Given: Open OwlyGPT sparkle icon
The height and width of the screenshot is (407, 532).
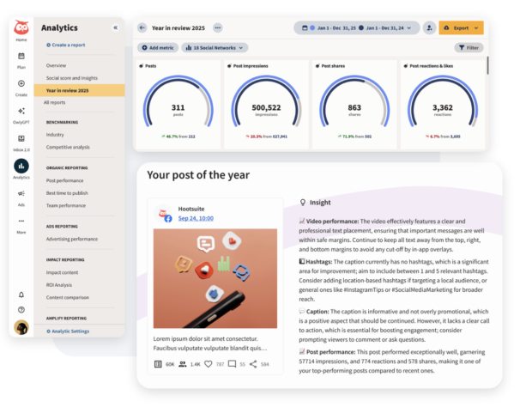Looking at the screenshot, I should coord(21,111).
